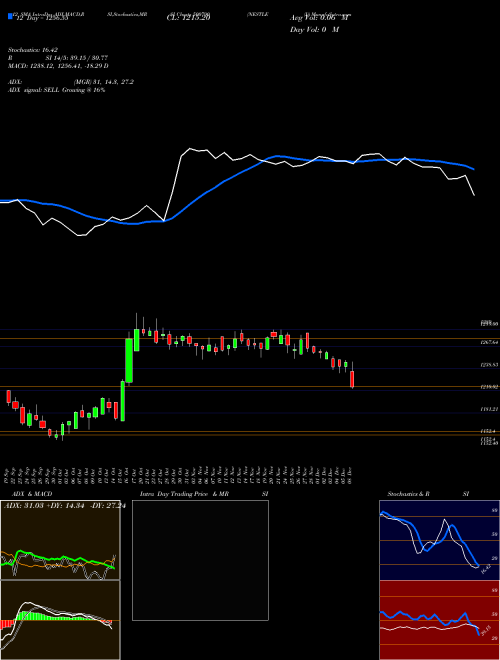The width and height of the screenshot is (500, 660).
Task: Click the blue 12 Day SMA legend square
Action: pos(10,16)
